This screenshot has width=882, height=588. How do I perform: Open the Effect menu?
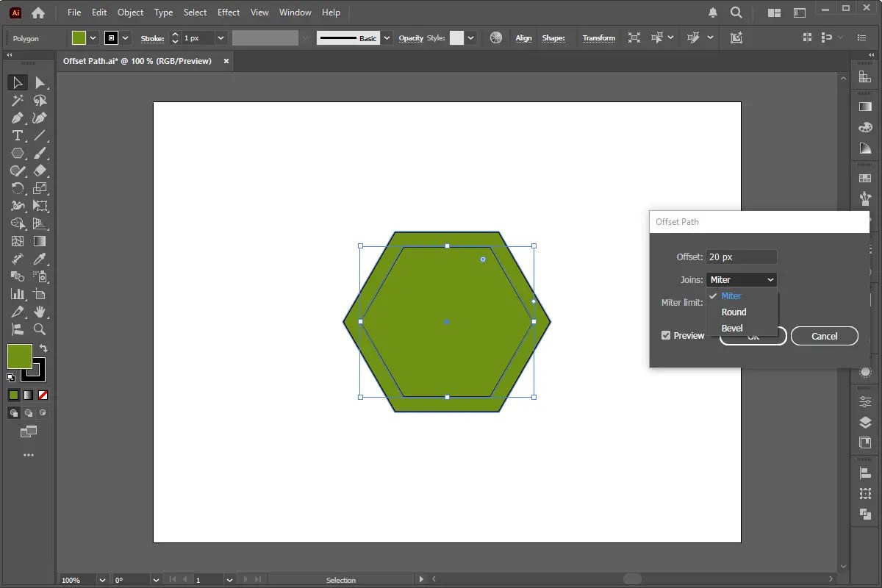tap(229, 12)
